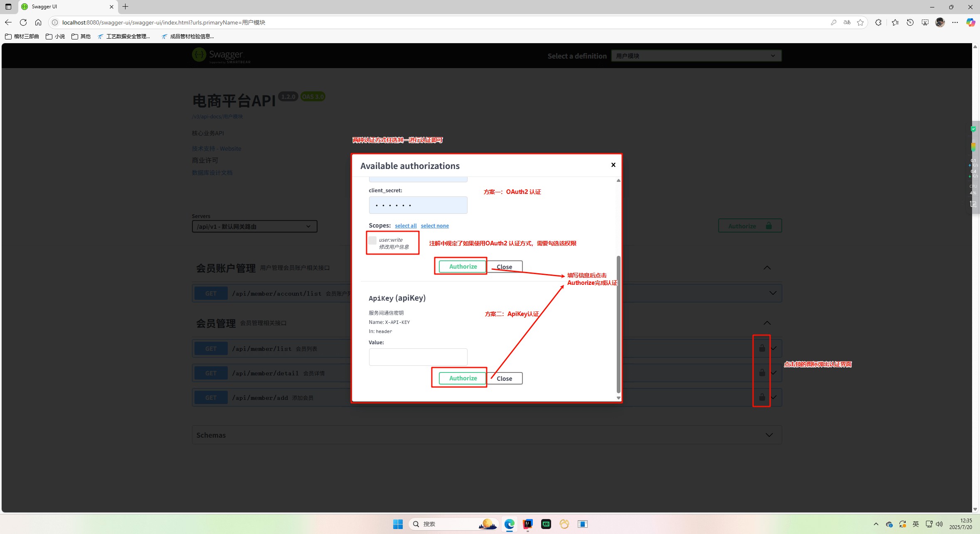Click Authorize button under ApiKey section
The height and width of the screenshot is (534, 980).
coord(463,378)
